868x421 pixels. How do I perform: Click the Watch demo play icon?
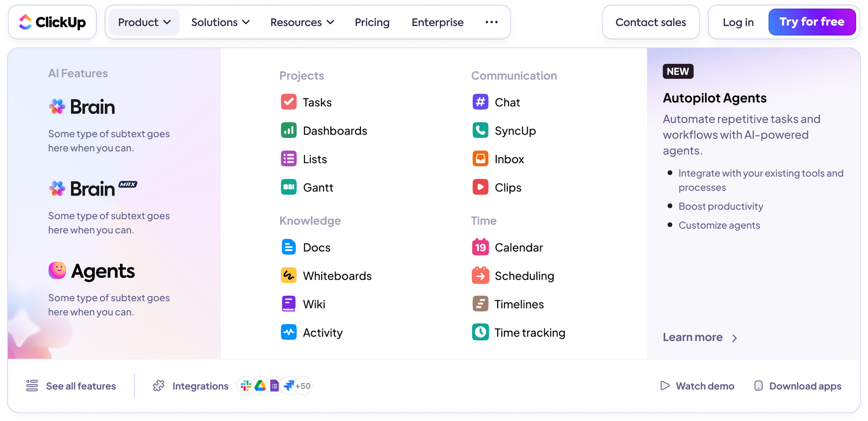(x=665, y=386)
